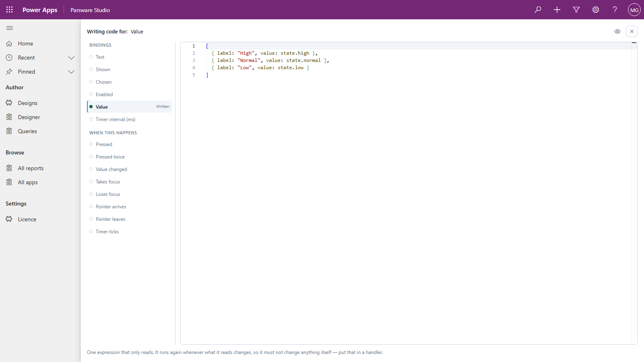644x362 pixels.
Task: Select the Timer interval (ms) binding
Action: [x=129, y=119]
